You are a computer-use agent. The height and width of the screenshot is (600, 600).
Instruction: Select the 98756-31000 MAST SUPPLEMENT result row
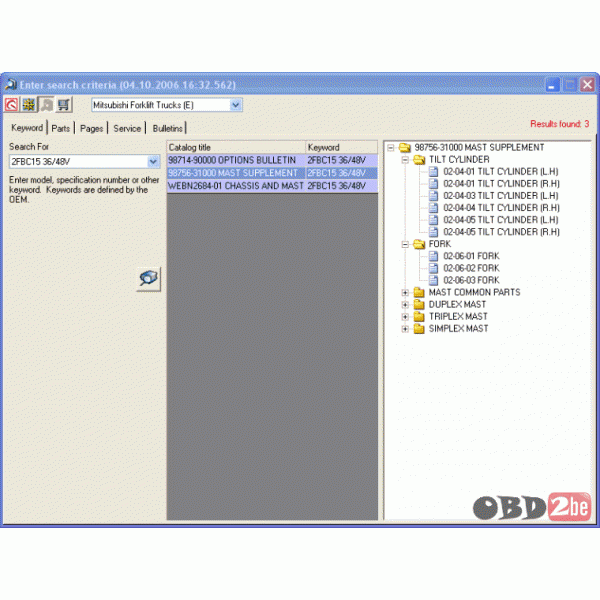[272, 173]
